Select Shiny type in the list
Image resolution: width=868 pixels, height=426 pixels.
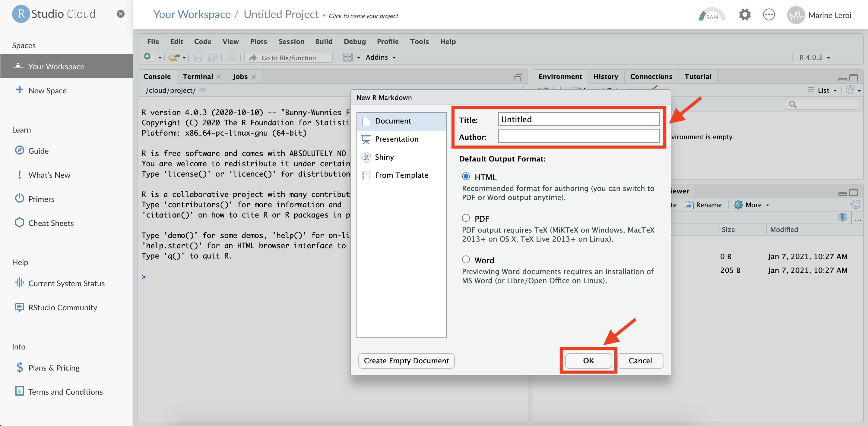[401, 157]
